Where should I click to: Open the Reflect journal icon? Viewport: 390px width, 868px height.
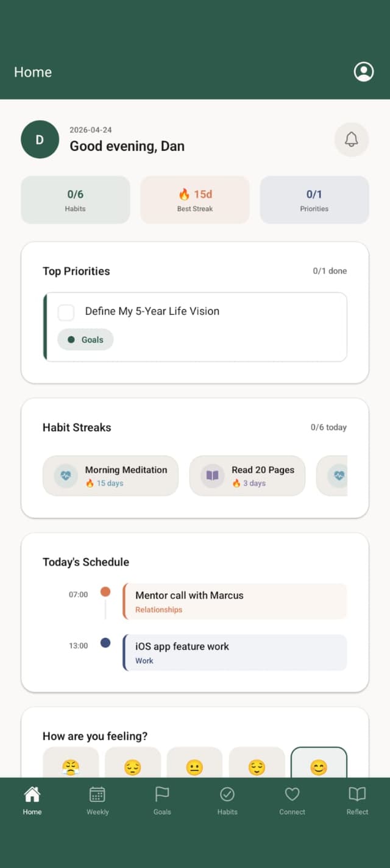357,794
